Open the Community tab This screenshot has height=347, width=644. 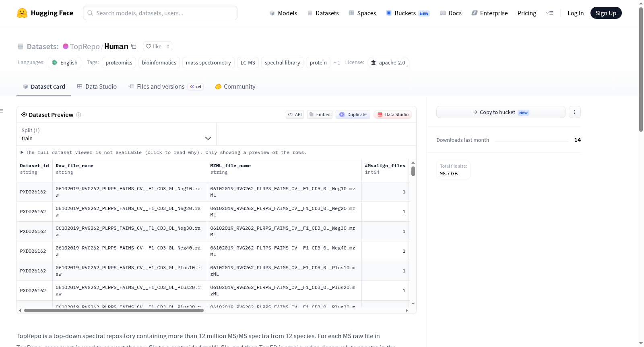point(235,87)
